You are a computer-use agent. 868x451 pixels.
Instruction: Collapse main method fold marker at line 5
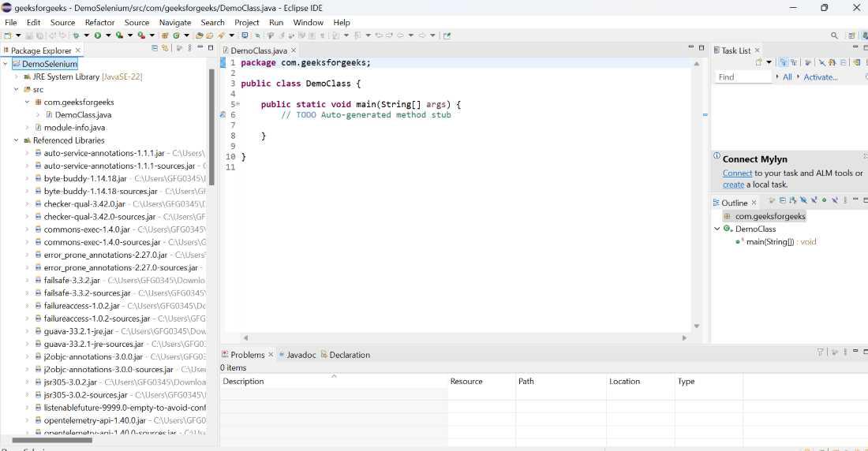click(238, 104)
